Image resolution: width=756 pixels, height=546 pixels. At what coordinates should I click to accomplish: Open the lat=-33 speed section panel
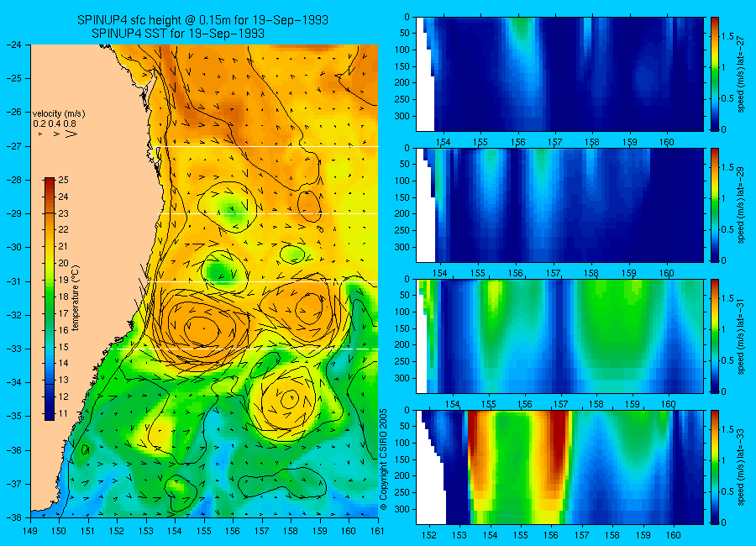point(559,467)
